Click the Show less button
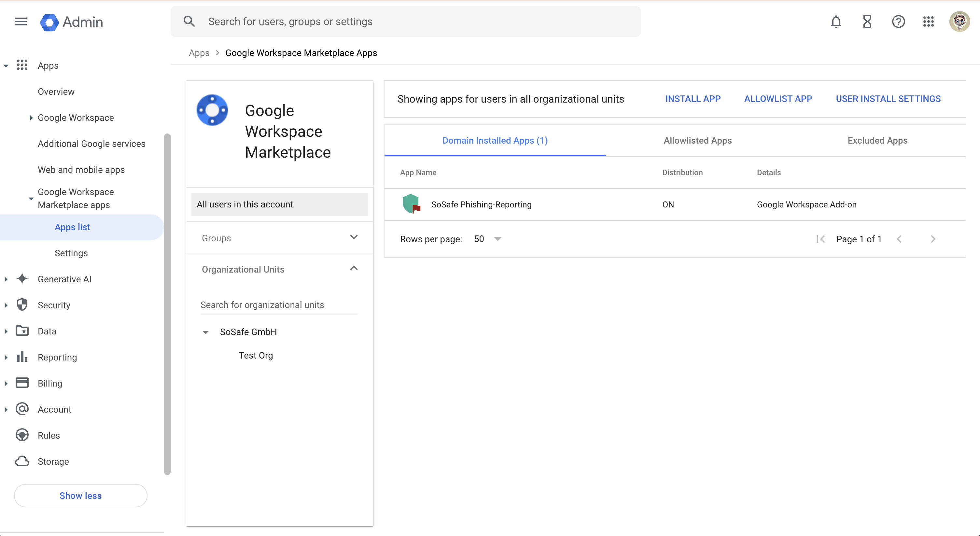 point(80,495)
